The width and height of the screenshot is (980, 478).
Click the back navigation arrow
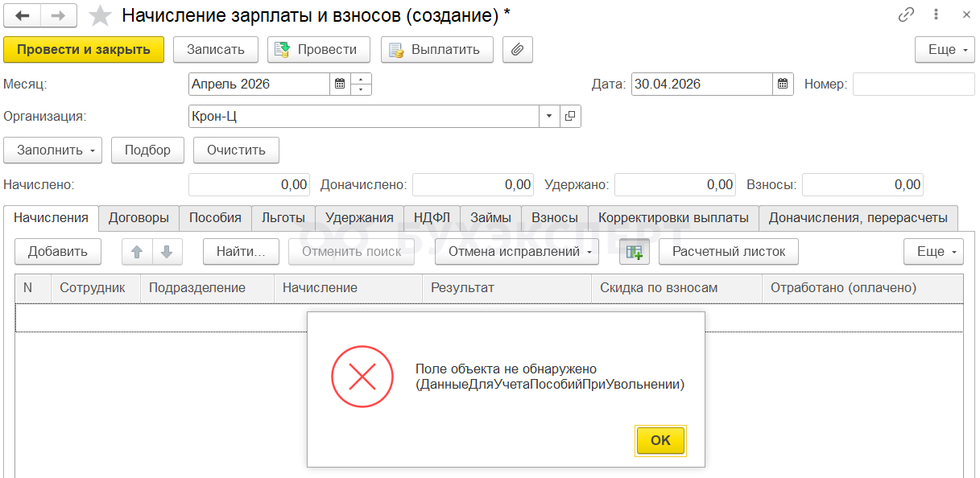(23, 15)
